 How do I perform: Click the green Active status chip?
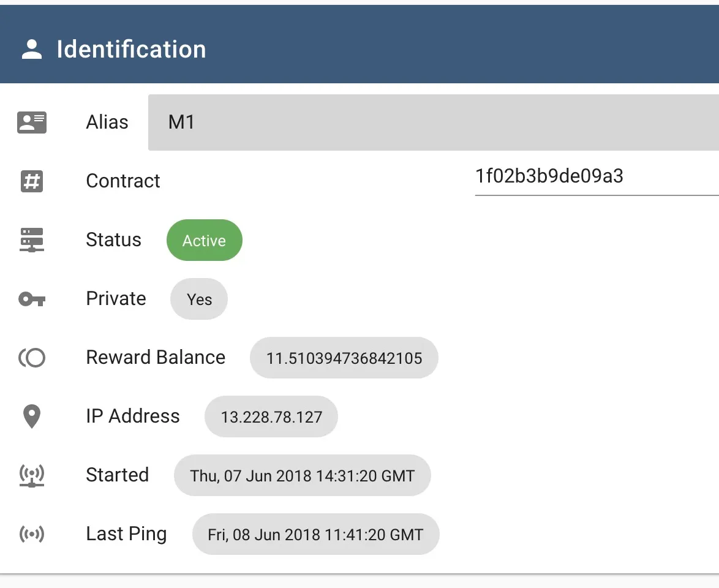pos(204,240)
